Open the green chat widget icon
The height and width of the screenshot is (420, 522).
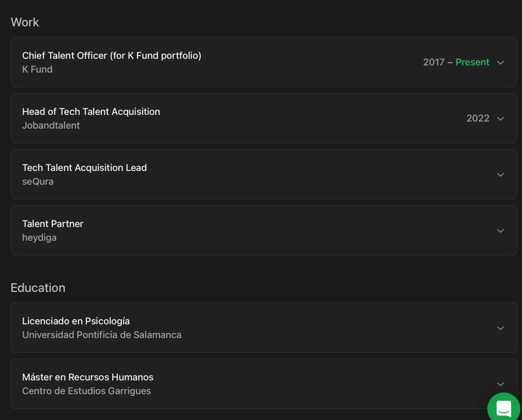(x=504, y=408)
